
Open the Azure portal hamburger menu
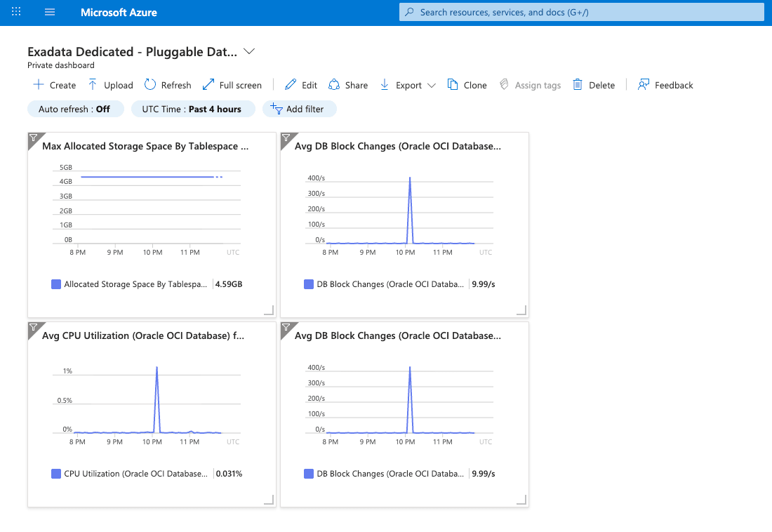(x=49, y=12)
